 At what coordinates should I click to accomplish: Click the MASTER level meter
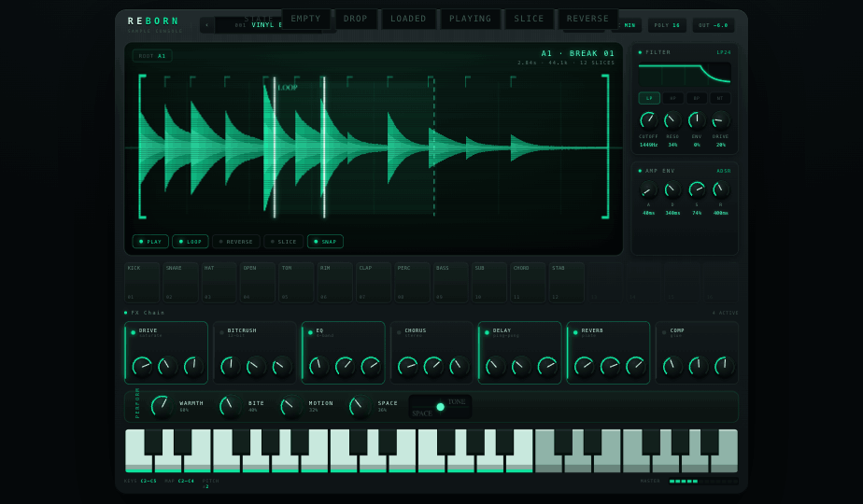tap(703, 482)
